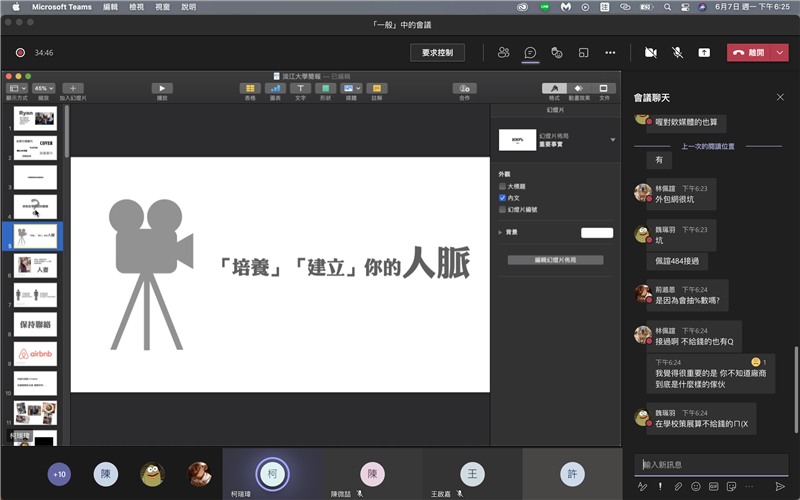The width and height of the screenshot is (800, 500).
Task: Toggle the meeting chat panel icon
Action: pos(531,52)
